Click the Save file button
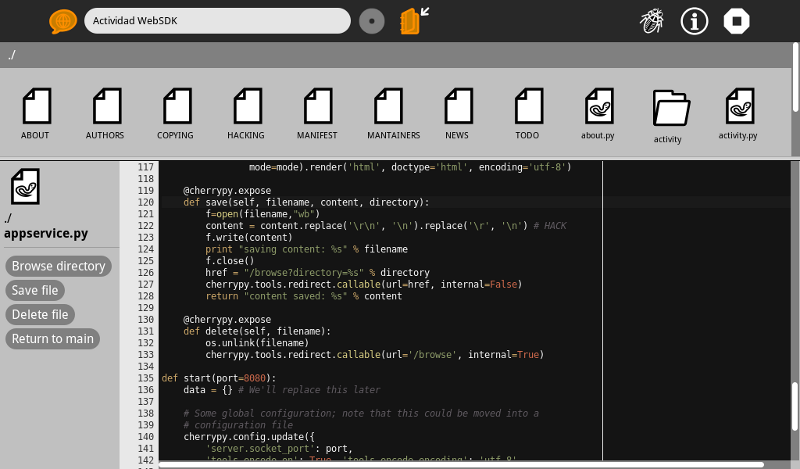 (35, 290)
